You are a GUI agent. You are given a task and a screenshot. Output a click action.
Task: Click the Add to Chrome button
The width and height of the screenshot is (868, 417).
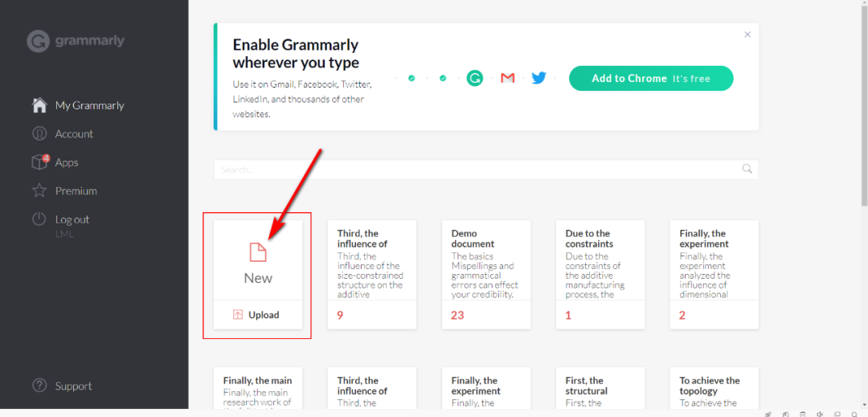pos(651,78)
